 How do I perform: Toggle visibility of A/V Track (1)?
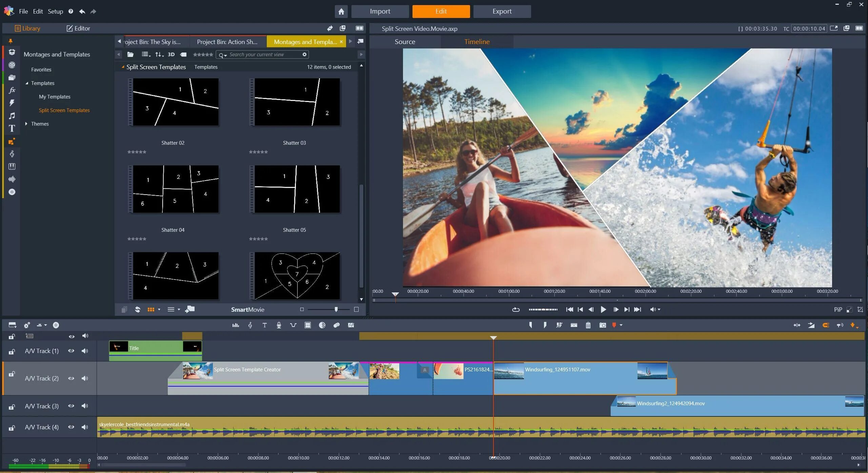coord(71,351)
